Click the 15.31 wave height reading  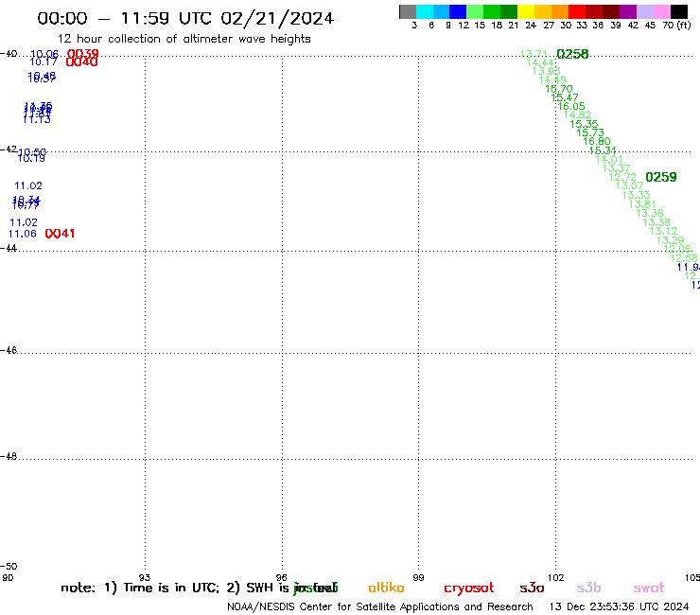(603, 150)
